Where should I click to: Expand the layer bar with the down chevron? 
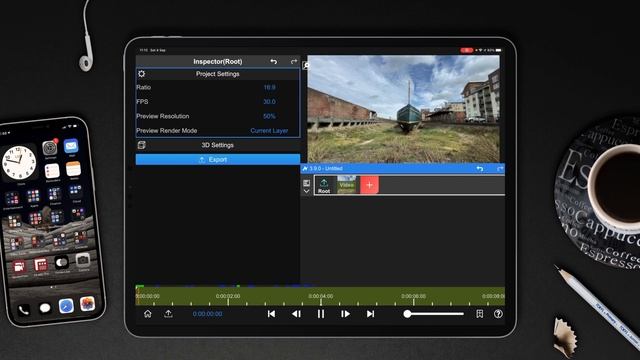[307, 191]
